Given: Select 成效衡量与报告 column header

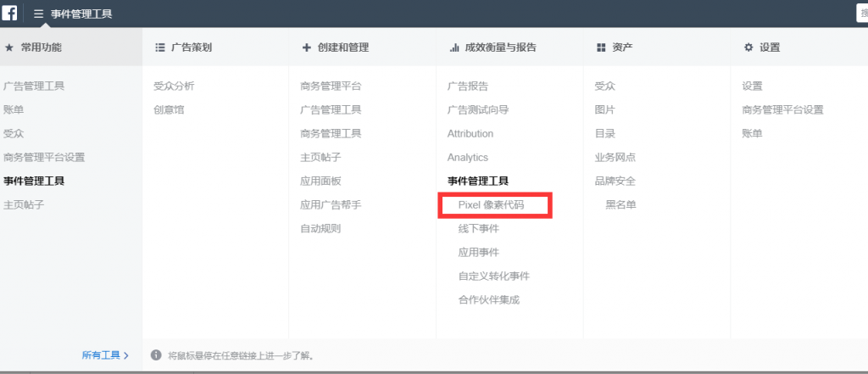Looking at the screenshot, I should pyautogui.click(x=500, y=47).
